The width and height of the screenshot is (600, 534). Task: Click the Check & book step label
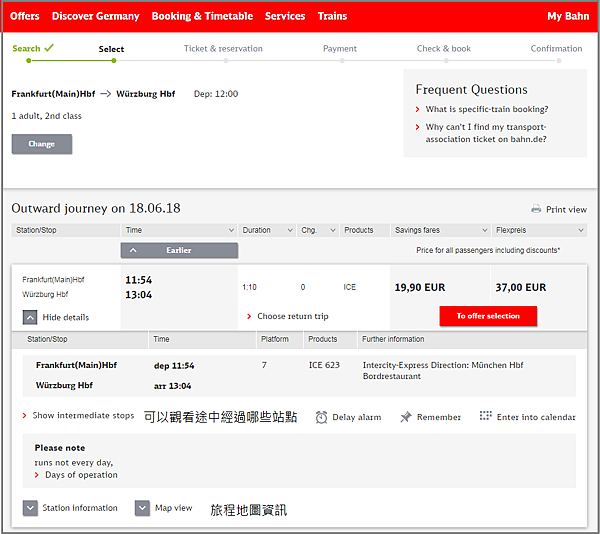tap(443, 49)
